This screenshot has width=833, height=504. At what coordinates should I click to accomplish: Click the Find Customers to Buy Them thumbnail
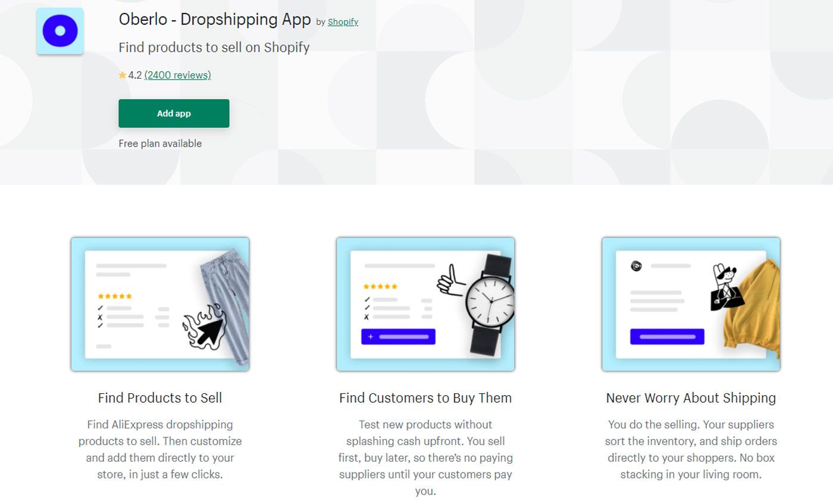(x=425, y=304)
